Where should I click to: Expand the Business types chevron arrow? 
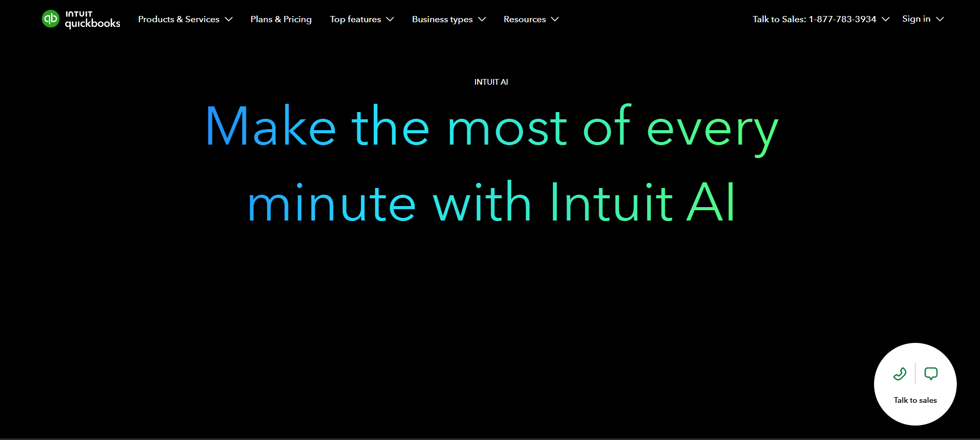[x=482, y=19]
